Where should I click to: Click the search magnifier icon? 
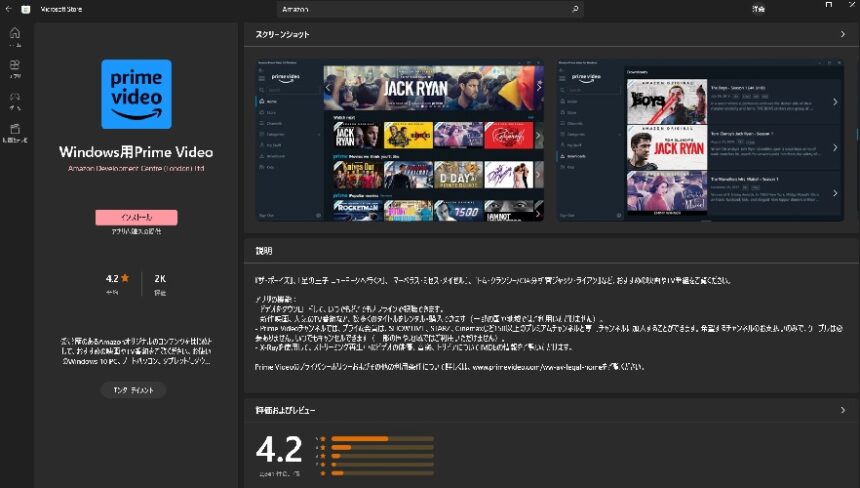coord(575,9)
